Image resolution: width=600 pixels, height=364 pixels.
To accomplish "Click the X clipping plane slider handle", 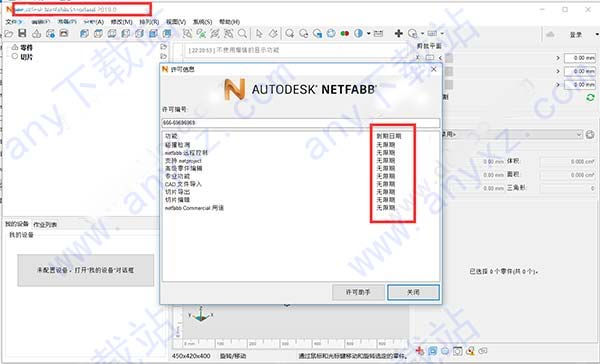I will [449, 58].
